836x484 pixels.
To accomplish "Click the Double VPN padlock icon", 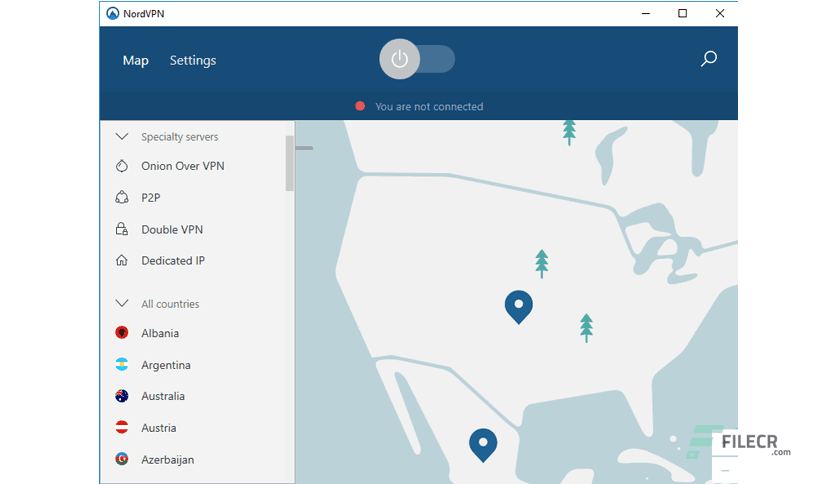I will (x=122, y=229).
